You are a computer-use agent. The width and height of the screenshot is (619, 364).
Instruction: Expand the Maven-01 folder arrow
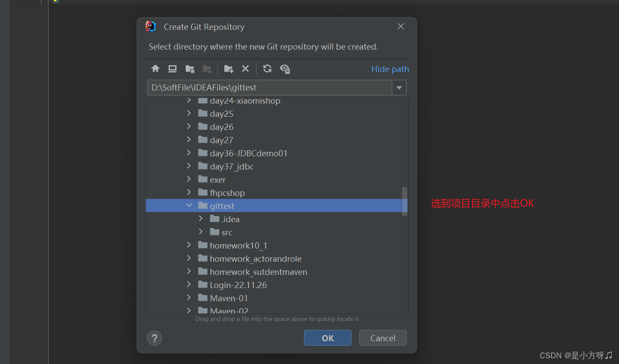click(189, 298)
